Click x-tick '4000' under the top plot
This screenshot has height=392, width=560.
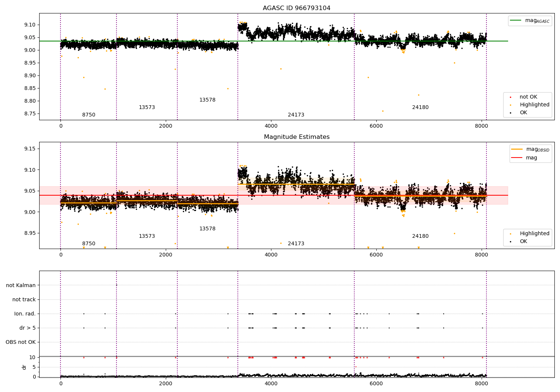(271, 126)
